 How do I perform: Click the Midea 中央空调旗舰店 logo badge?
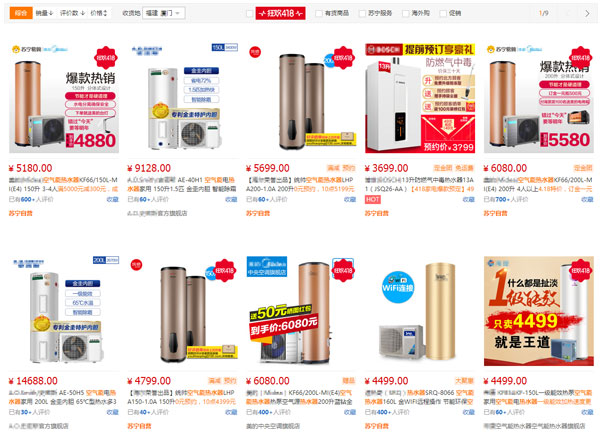pyautogui.click(x=267, y=267)
